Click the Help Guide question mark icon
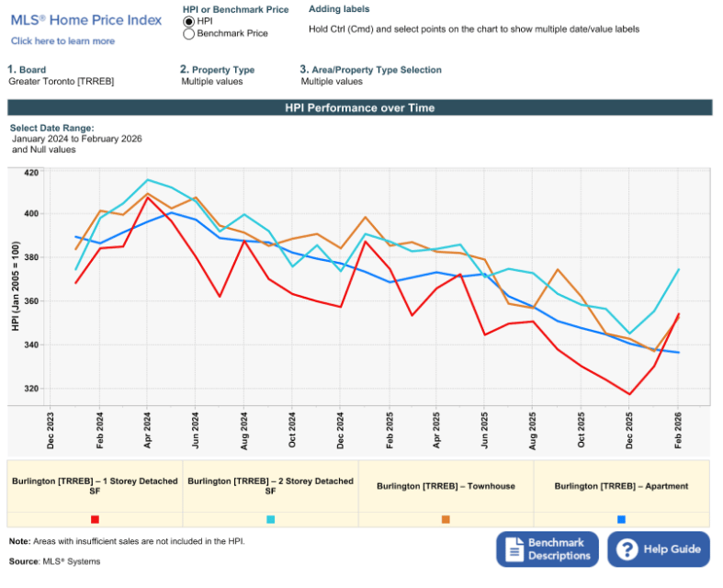This screenshot has height=588, width=723. pyautogui.click(x=627, y=549)
